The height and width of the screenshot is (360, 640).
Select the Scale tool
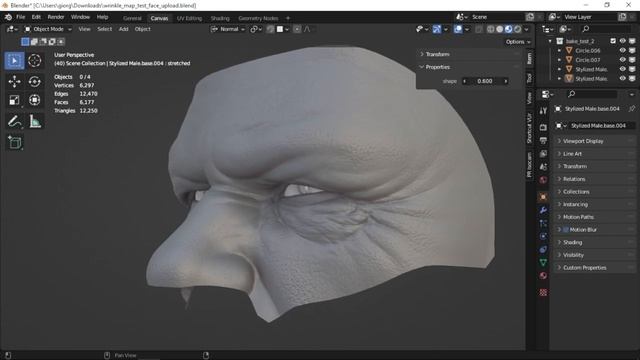[14, 100]
